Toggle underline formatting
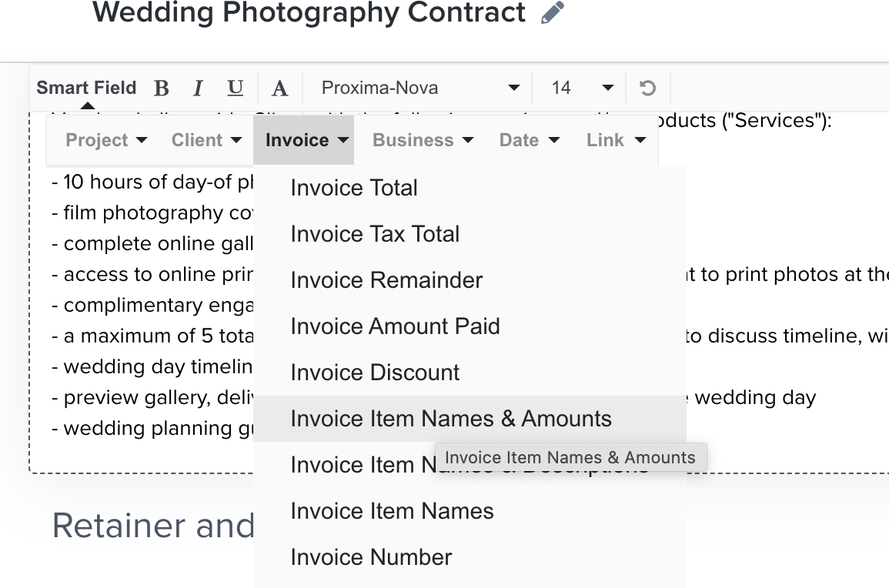The height and width of the screenshot is (588, 889). [236, 88]
